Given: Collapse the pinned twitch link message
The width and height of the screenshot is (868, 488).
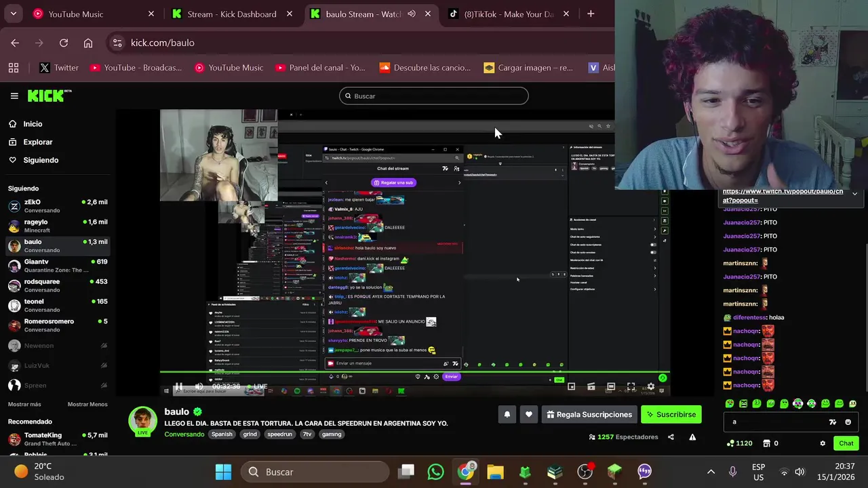Looking at the screenshot, I should pos(854,194).
